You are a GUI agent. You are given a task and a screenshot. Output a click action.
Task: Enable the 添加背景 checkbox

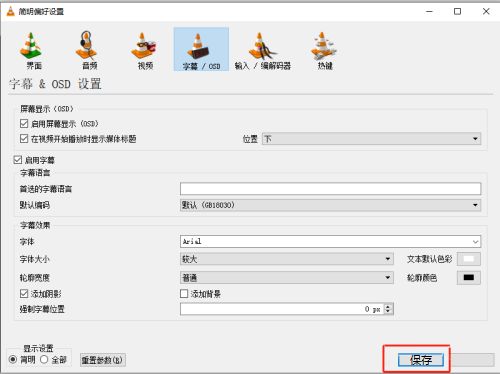coord(184,293)
